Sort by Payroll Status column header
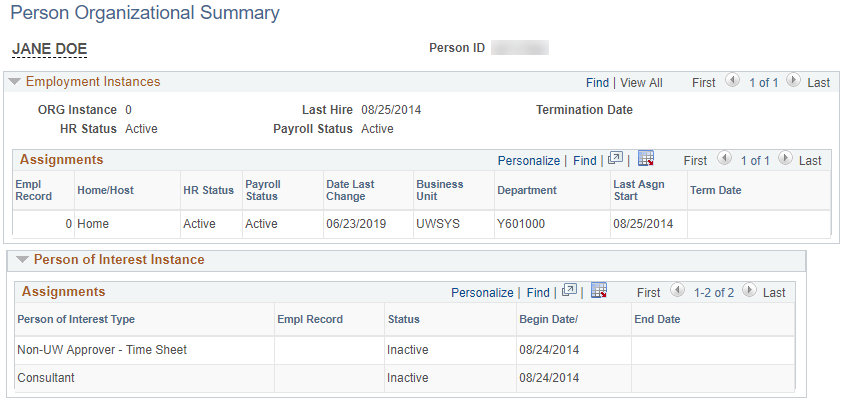 (x=263, y=190)
